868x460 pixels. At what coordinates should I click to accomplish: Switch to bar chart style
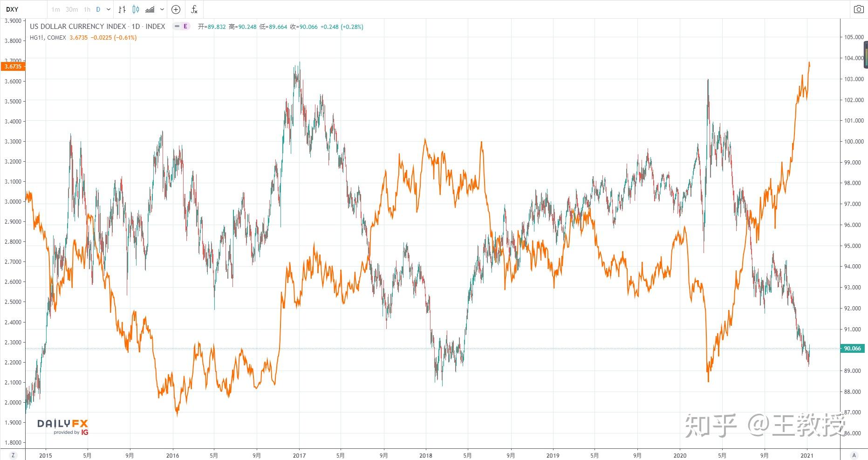tap(122, 9)
